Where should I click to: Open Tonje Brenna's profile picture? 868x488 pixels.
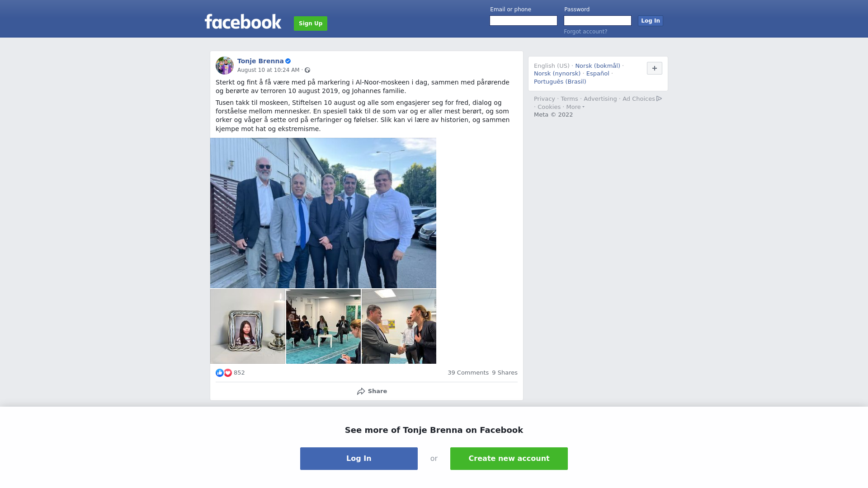(225, 66)
